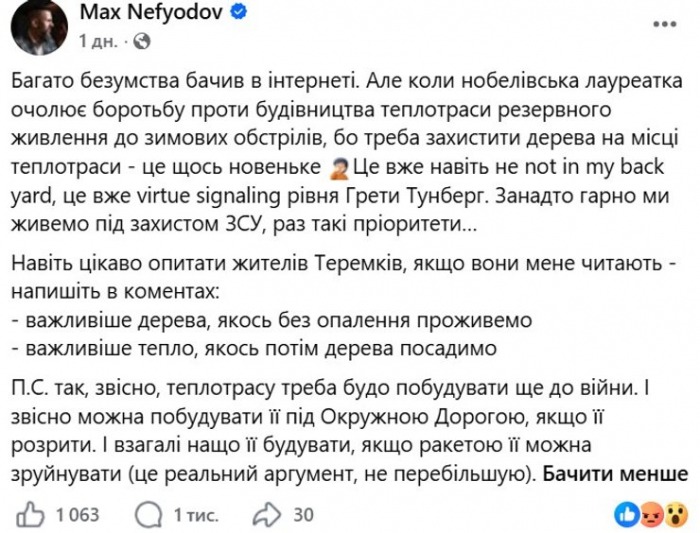Click the blue verified badge icon
This screenshot has height=533, width=700.
pos(238,13)
